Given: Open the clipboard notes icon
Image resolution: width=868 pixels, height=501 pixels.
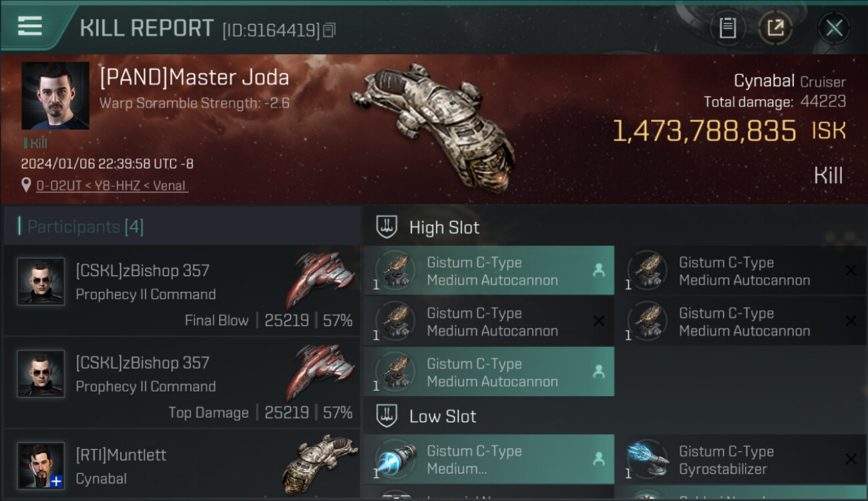Looking at the screenshot, I should coord(728,28).
